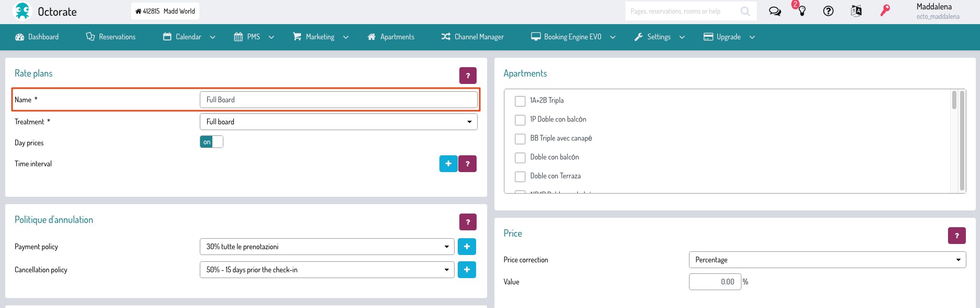Add a new Payment policy
Viewport: 980px width, 308px height.
[x=467, y=247]
